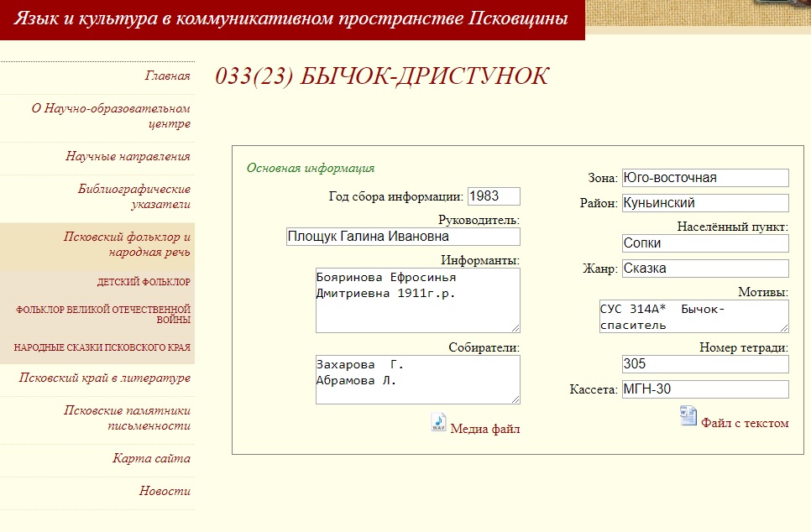Open the 'Детский фольклор' submenu item
Viewport: 811px width, 532px height.
click(x=144, y=282)
